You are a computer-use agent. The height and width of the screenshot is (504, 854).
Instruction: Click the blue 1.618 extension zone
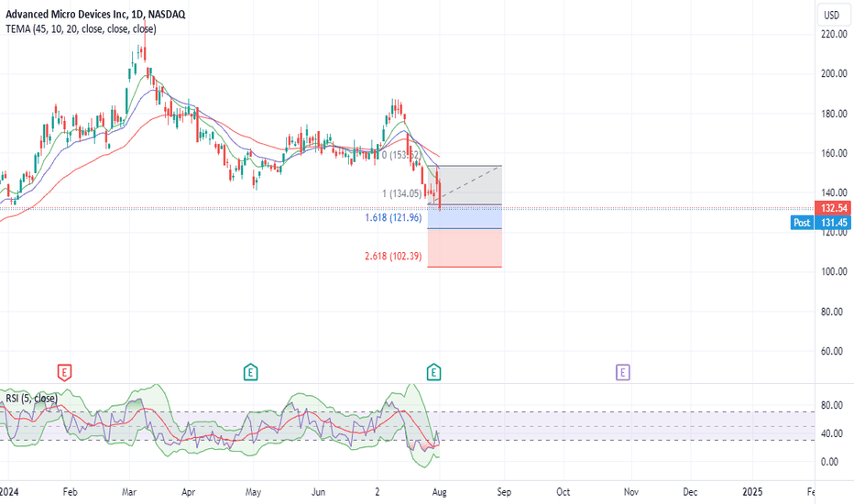[465, 217]
